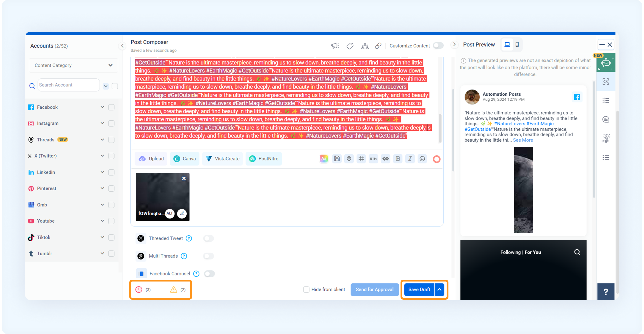Click the ALT text badge on image
Screen dimensions: 644x334
point(170,213)
